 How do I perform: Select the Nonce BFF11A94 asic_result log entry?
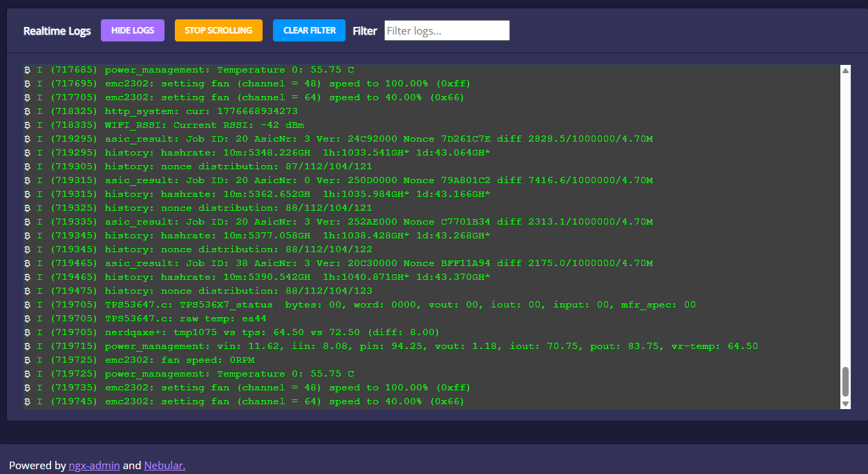379,263
